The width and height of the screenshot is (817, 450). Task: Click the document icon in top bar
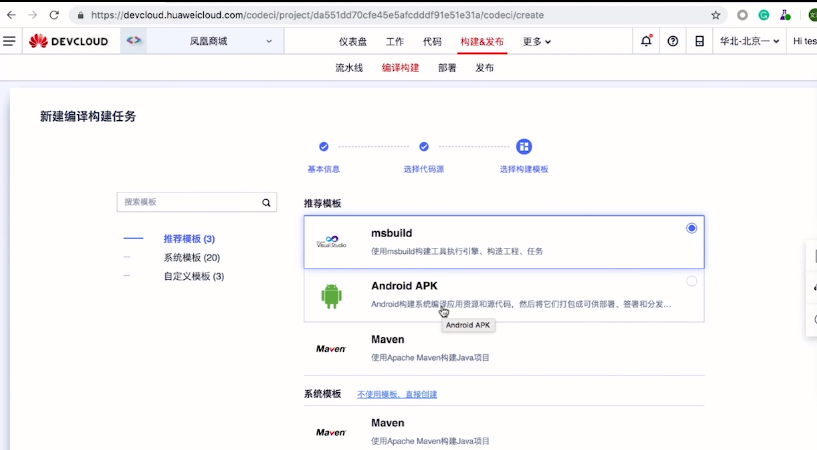tap(700, 41)
